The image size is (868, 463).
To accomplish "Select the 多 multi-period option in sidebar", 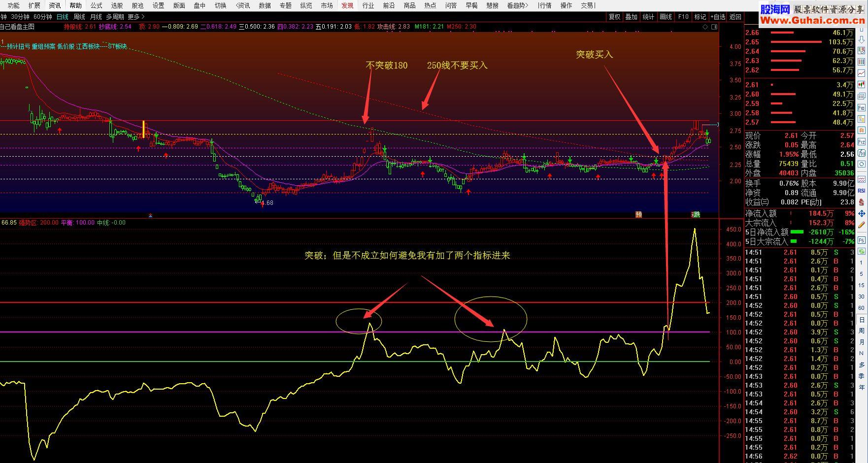I will click(x=862, y=364).
